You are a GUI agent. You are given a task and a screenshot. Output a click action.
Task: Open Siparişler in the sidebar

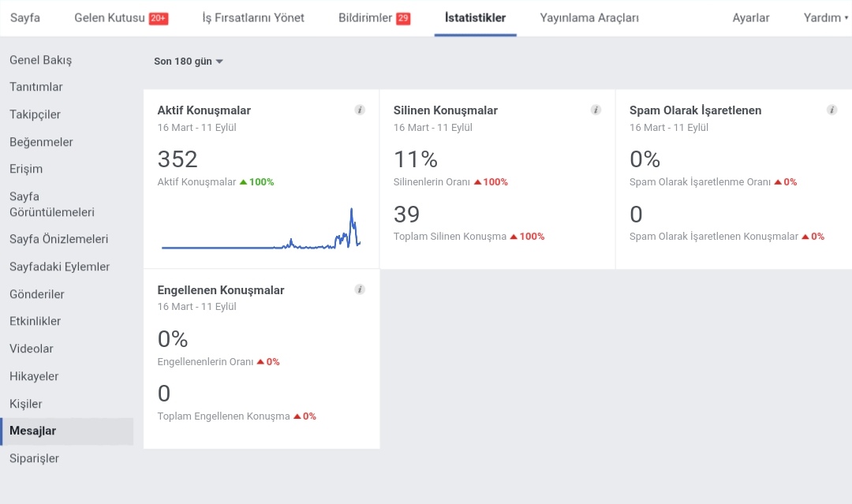point(34,458)
